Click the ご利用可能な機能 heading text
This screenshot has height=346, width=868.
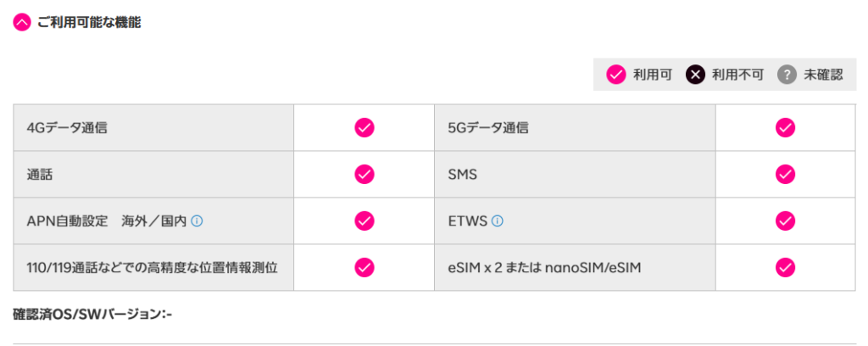pos(89,23)
